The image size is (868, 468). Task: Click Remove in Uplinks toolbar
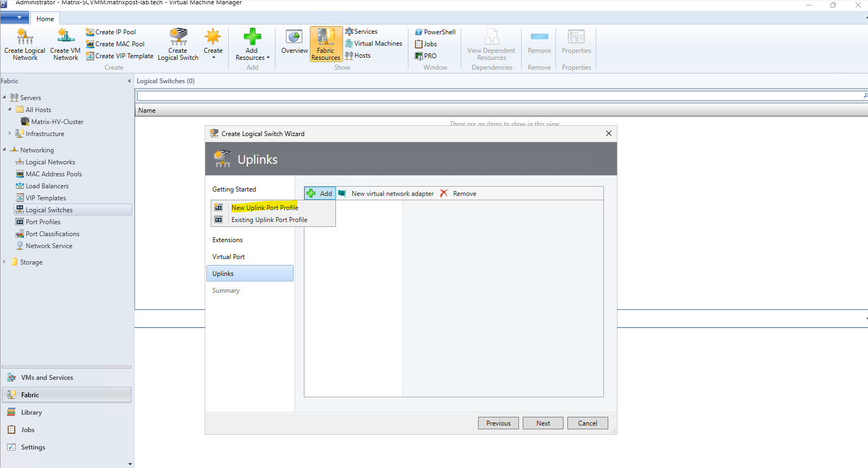(458, 193)
